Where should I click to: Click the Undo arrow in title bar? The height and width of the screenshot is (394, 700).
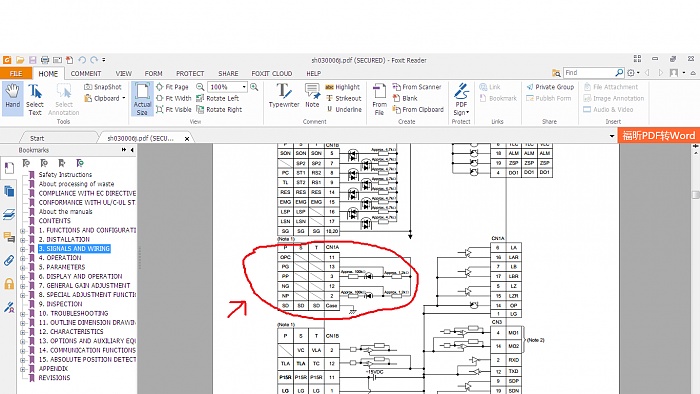(x=82, y=60)
